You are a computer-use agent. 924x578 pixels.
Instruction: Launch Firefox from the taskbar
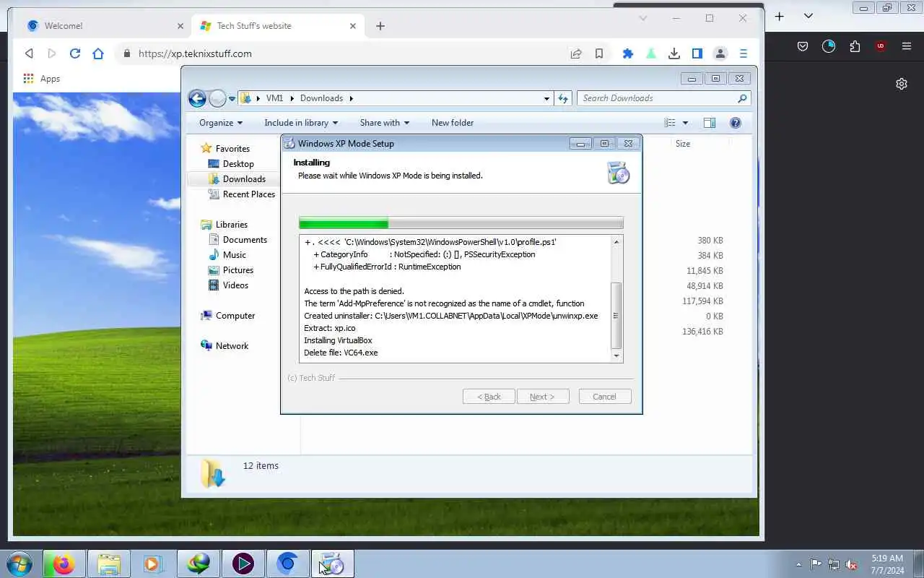tap(64, 564)
